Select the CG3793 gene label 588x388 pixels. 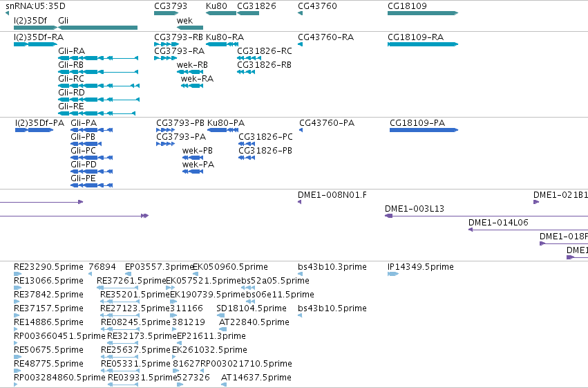(171, 6)
